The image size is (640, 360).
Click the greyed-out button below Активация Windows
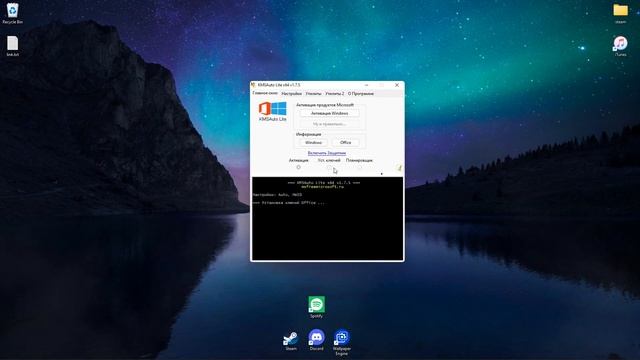click(329, 124)
